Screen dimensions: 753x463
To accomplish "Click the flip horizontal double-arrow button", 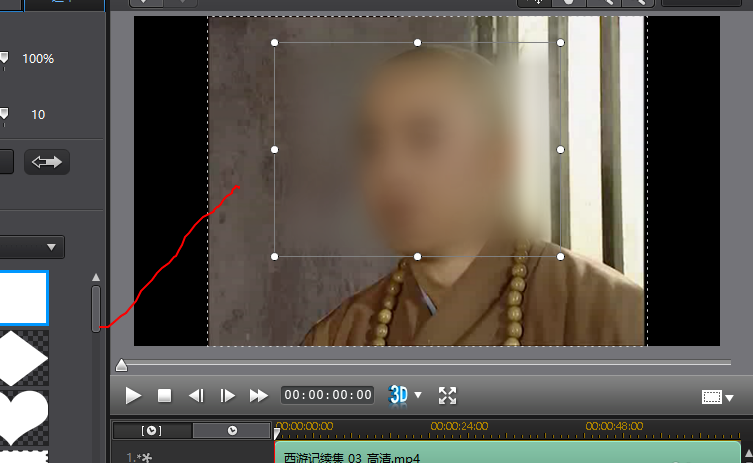I will click(47, 162).
